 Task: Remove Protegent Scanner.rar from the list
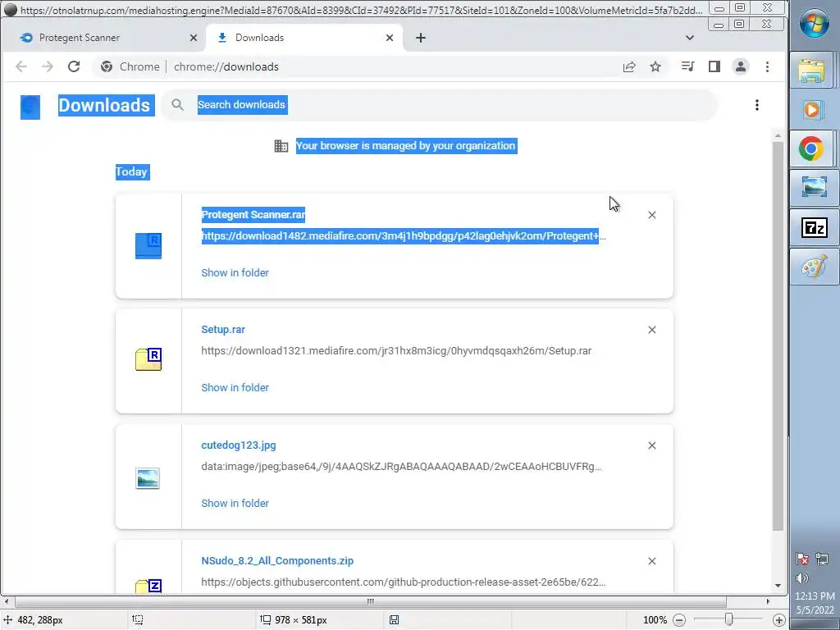652,215
